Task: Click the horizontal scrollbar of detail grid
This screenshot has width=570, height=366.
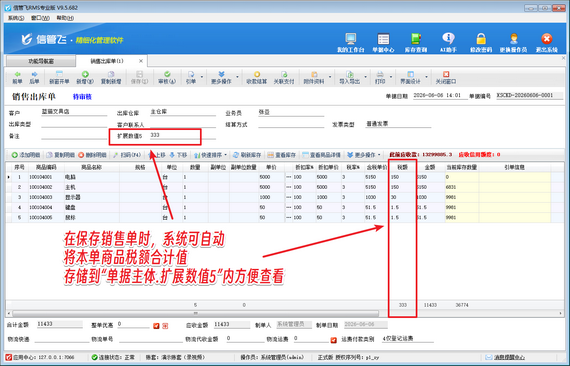Action: pos(196,313)
